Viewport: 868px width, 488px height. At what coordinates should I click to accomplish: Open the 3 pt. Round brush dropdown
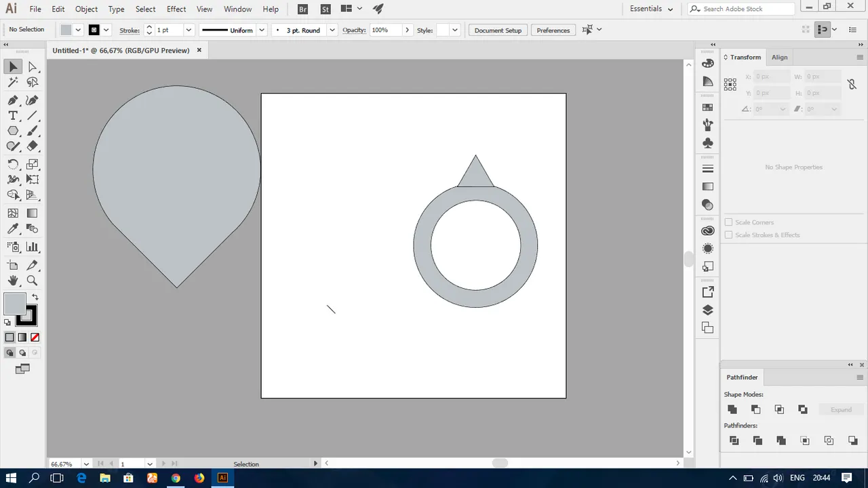332,30
